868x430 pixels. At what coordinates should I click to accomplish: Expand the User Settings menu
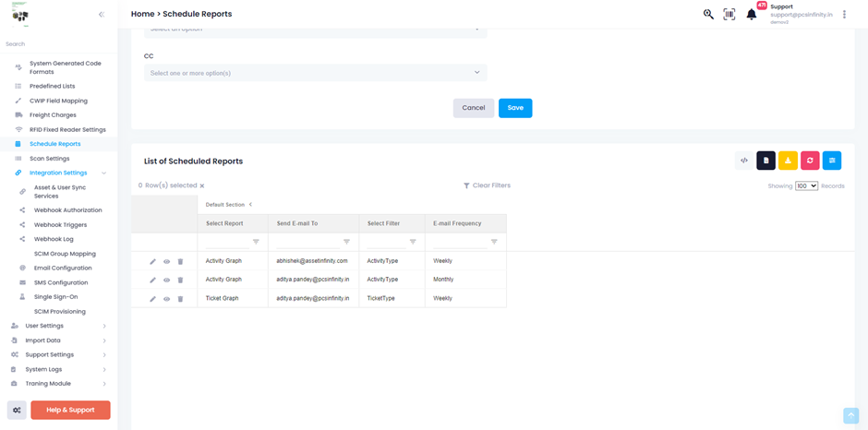pos(59,326)
